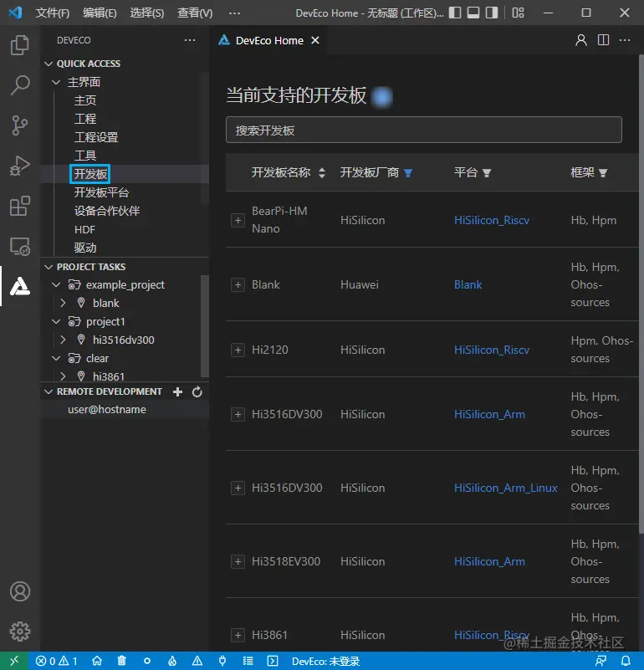Collapse the REMOTE DEVELOPMENT section
Screen dimensions: 644x670
pyautogui.click(x=49, y=391)
